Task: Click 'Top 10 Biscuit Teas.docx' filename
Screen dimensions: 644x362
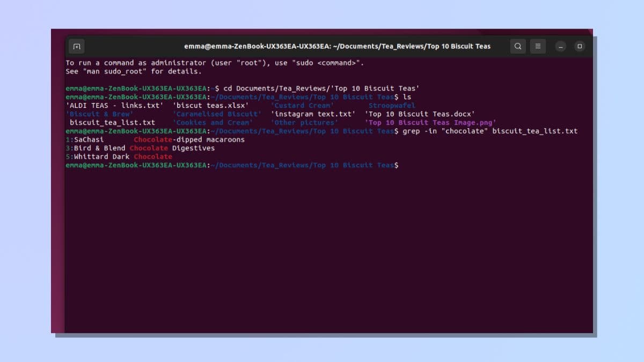Action: click(422, 114)
